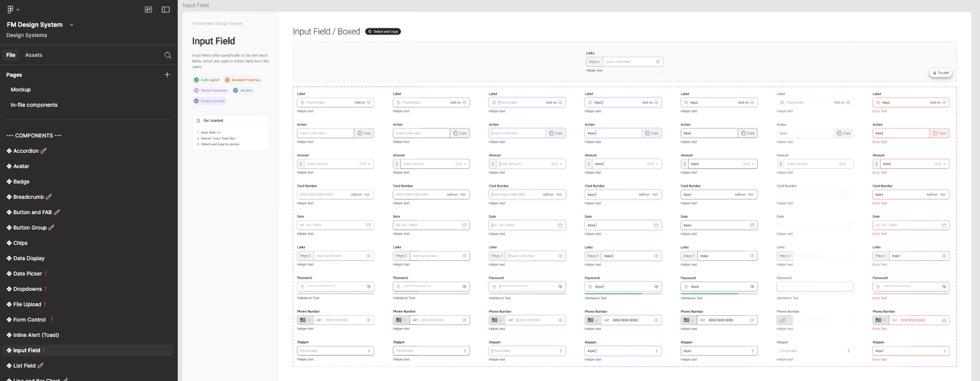Open the AUD currency dropdown in the red error Amount field
The width and height of the screenshot is (980, 381).
tap(940, 164)
